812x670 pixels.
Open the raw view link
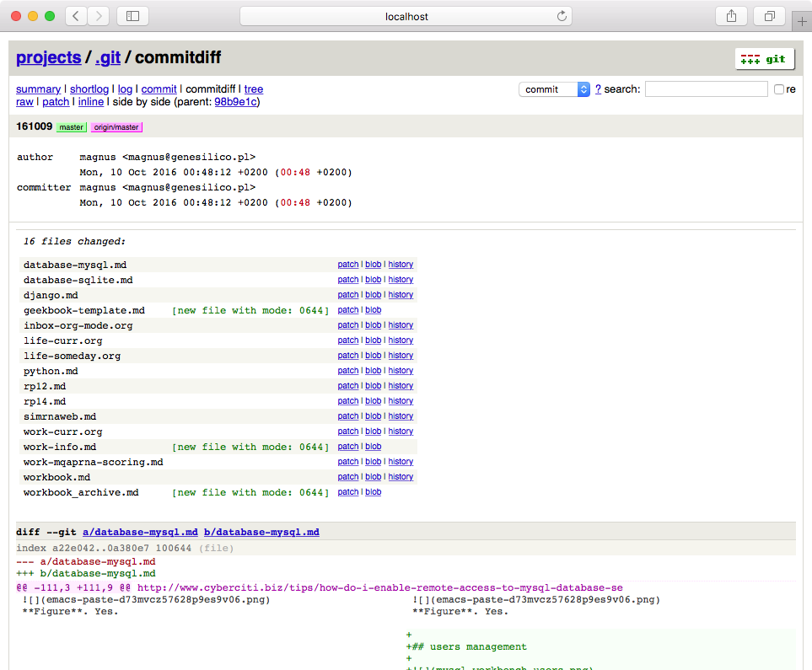[24, 102]
